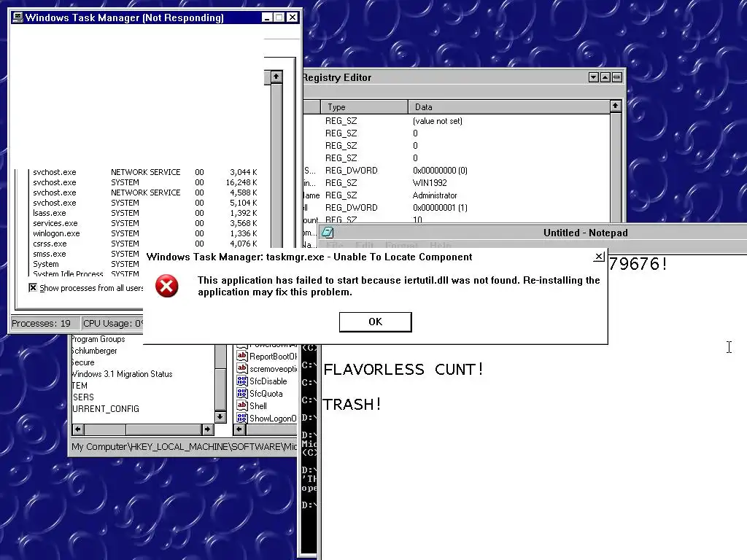Screen dimensions: 747x560
Task: Click OK in the Unable To Locate Component dialog
Action: click(376, 322)
